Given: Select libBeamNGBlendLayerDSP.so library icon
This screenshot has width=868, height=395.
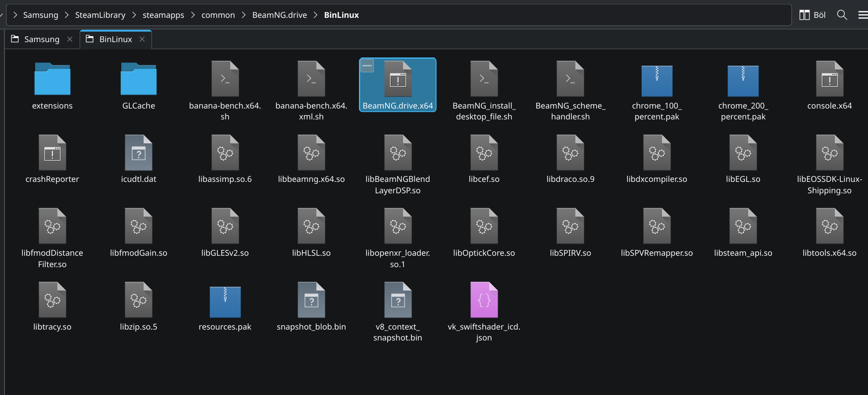Looking at the screenshot, I should (398, 153).
